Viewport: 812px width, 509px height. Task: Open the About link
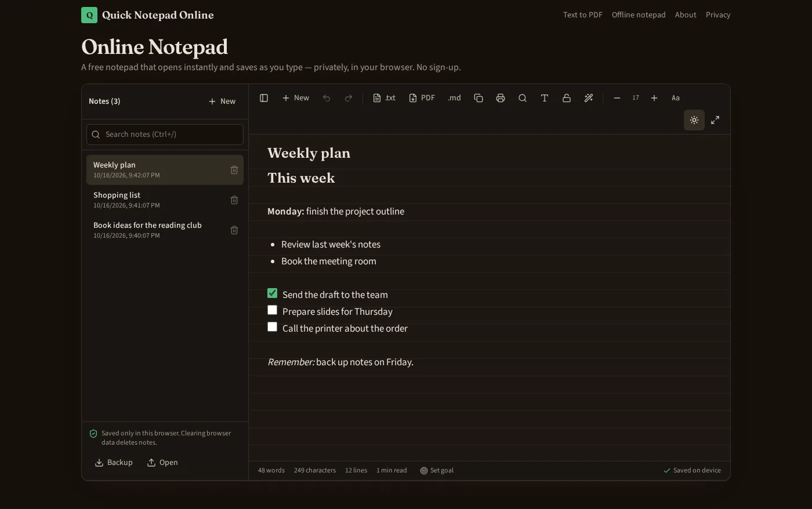(686, 15)
